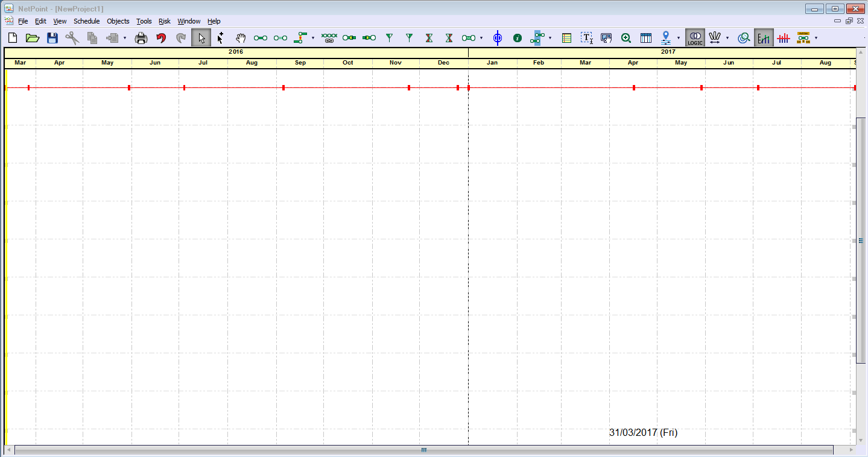Select the first red hourglass benchmark tool
Image resolution: width=868 pixels, height=457 pixels.
(429, 38)
